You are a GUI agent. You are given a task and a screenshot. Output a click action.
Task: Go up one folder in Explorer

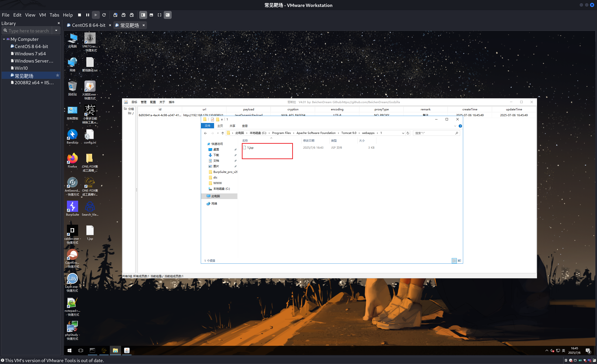coord(222,133)
